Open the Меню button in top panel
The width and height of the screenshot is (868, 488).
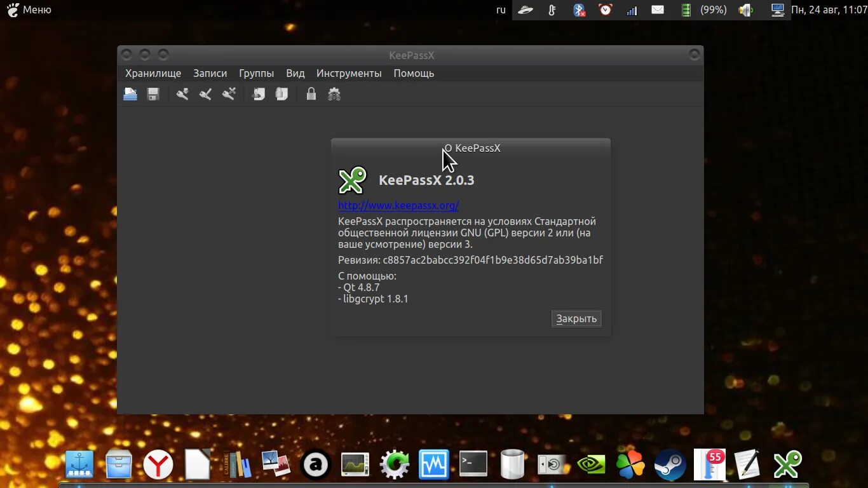[x=29, y=10]
